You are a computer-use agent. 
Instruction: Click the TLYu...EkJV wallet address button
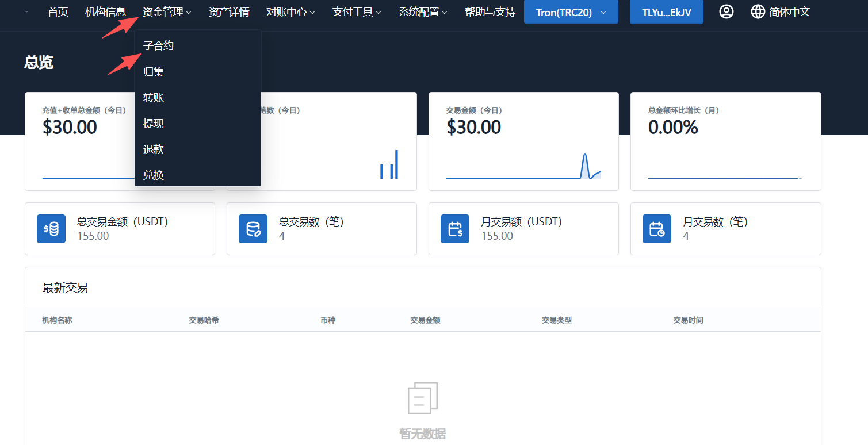pos(667,12)
